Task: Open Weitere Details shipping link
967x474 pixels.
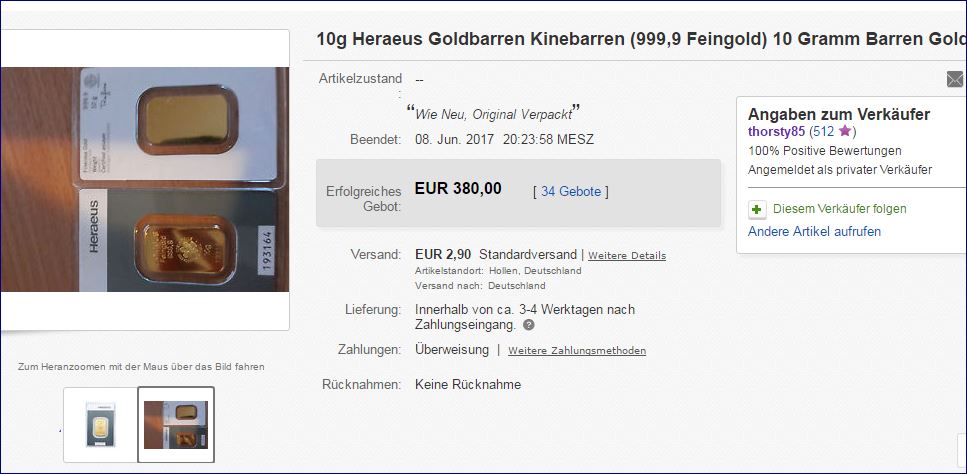Action: [x=627, y=255]
